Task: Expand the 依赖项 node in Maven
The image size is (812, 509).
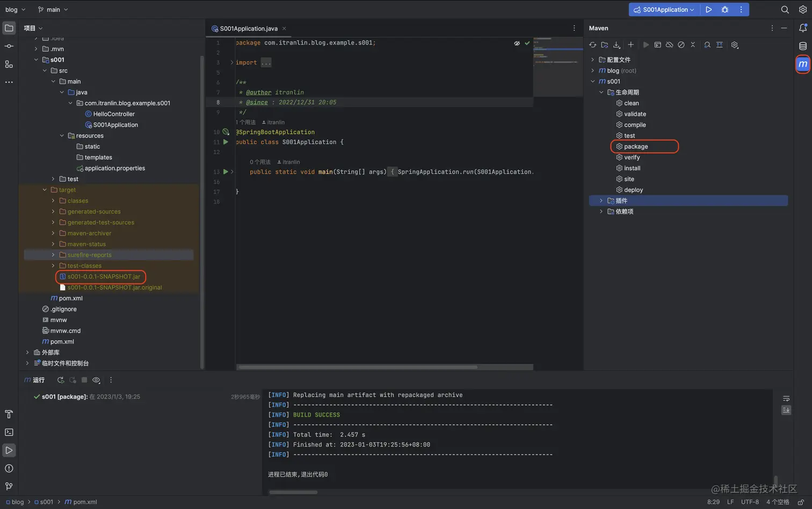Action: point(601,211)
